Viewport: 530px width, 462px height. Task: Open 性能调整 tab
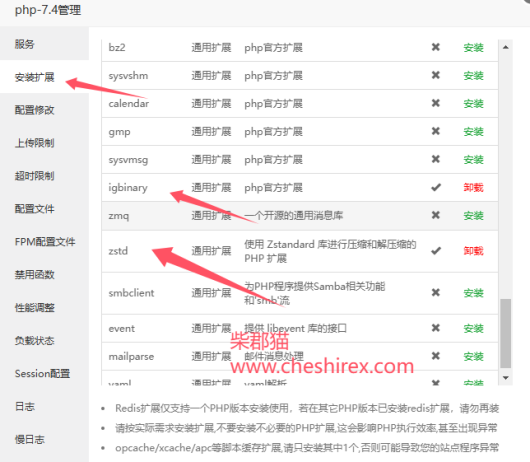pos(44,308)
